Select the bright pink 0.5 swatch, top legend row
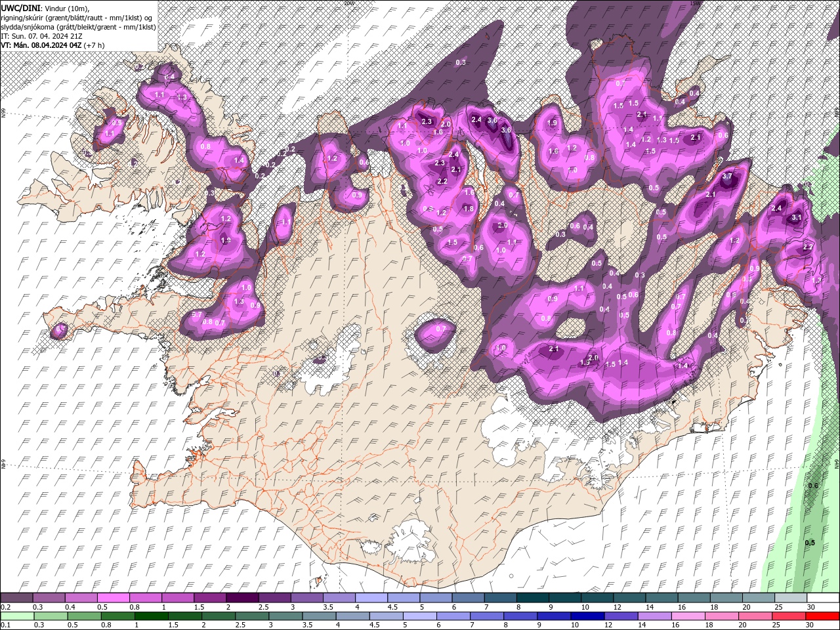 pyautogui.click(x=114, y=598)
